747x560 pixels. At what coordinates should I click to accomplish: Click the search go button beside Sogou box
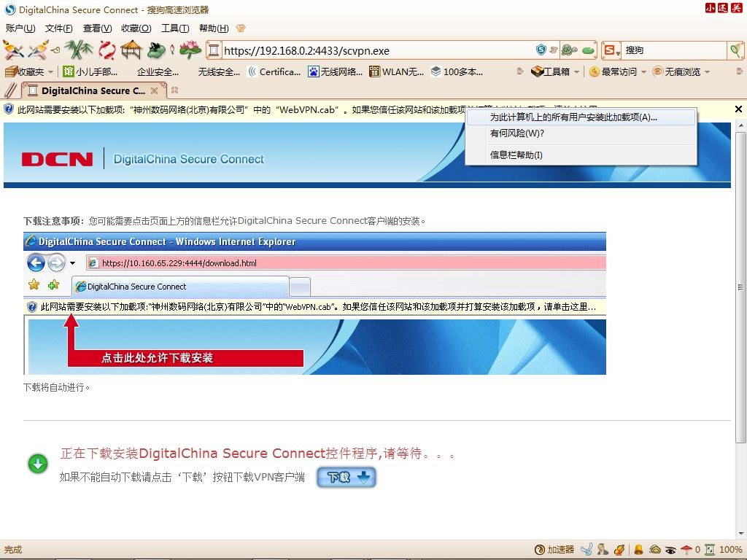(x=735, y=50)
